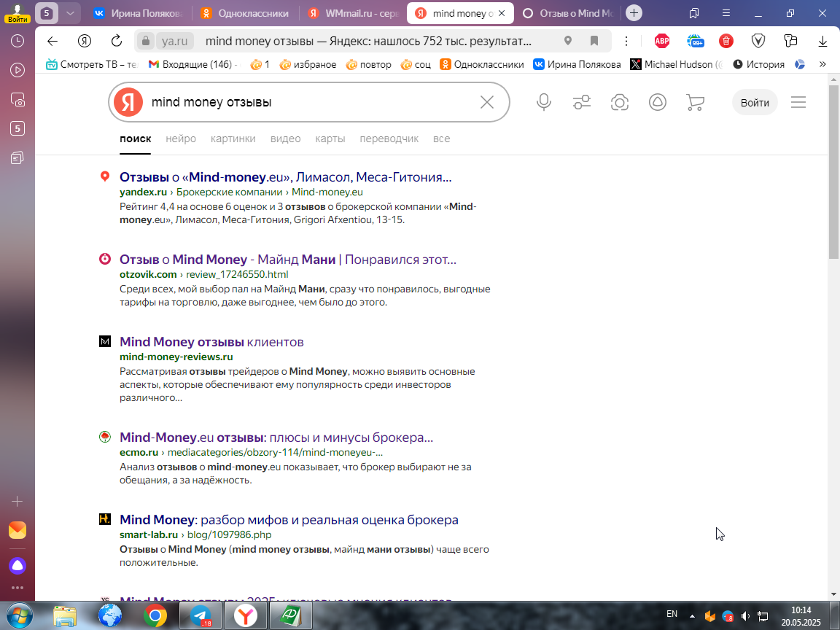The width and height of the screenshot is (840, 630).
Task: Open Telegram from the taskbar
Action: click(200, 616)
